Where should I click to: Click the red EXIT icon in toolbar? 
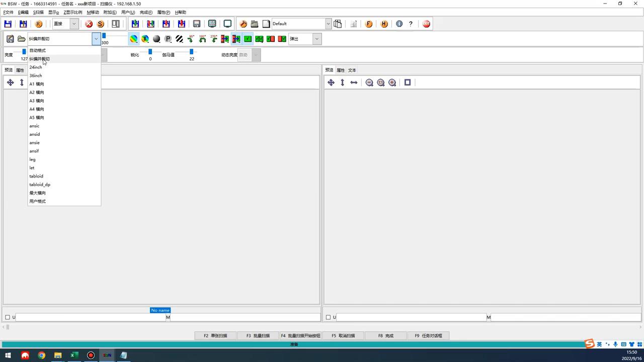(x=426, y=24)
